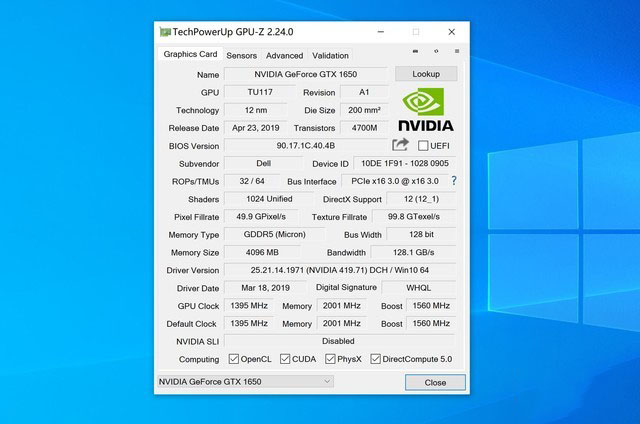Open the hamburger menu icon in GPU-Z
Viewport: 640px width, 424px height.
[x=457, y=51]
